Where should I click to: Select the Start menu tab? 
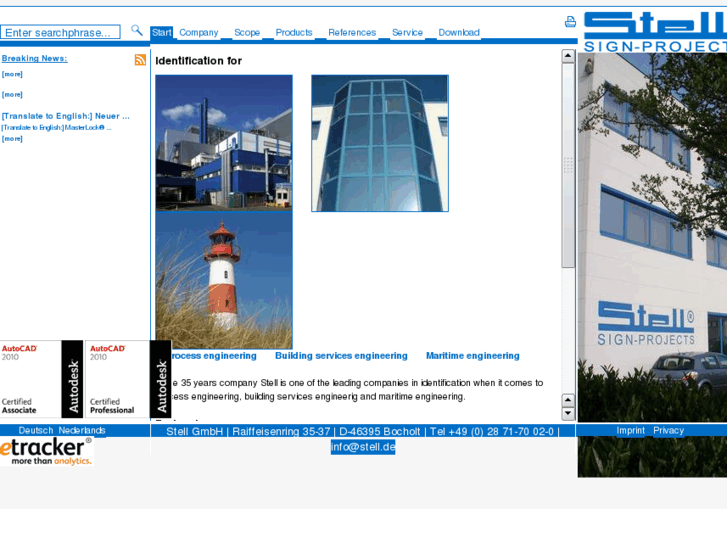click(x=162, y=32)
